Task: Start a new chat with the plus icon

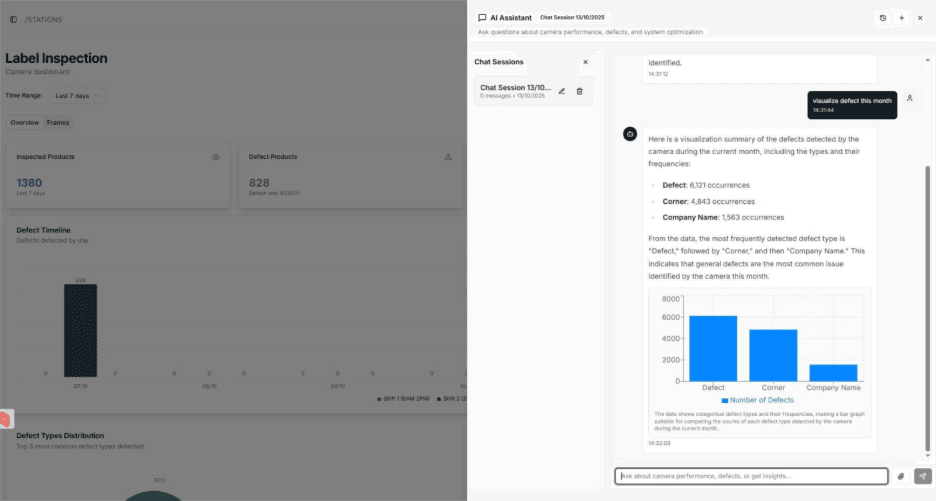Action: [x=901, y=18]
